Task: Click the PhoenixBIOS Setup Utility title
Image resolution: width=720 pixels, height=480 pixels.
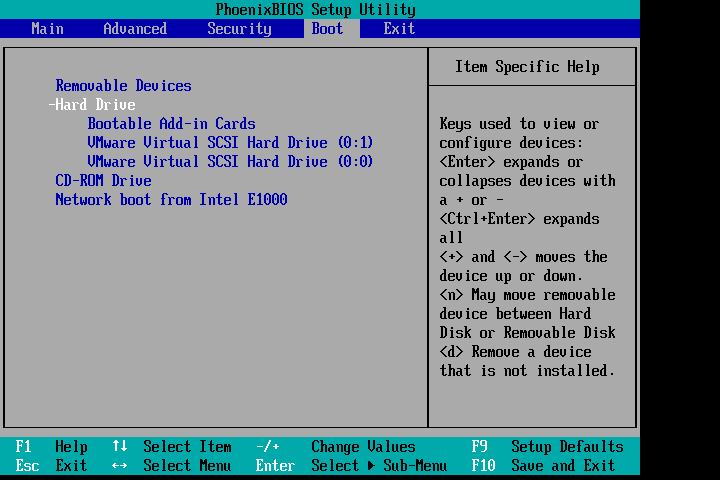Action: pyautogui.click(x=315, y=9)
